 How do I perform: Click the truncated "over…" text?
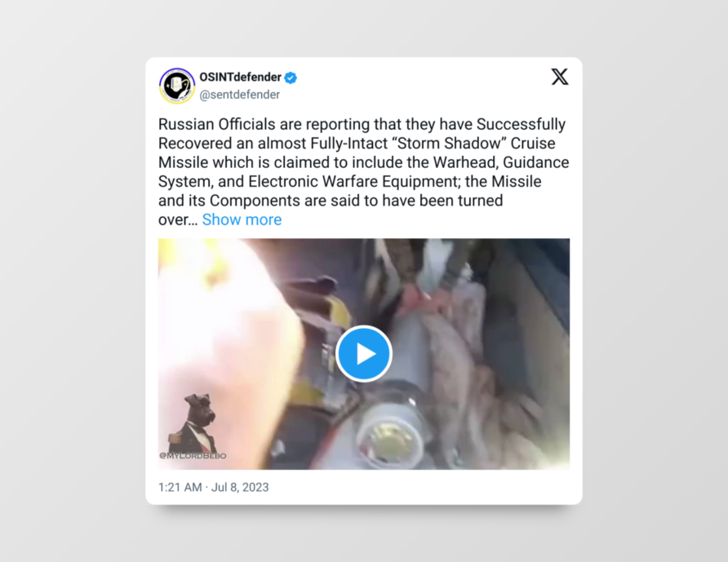[178, 220]
